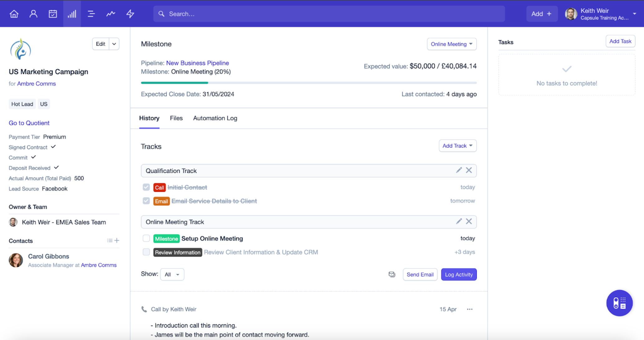Open the Contacts list view icon

point(110,240)
